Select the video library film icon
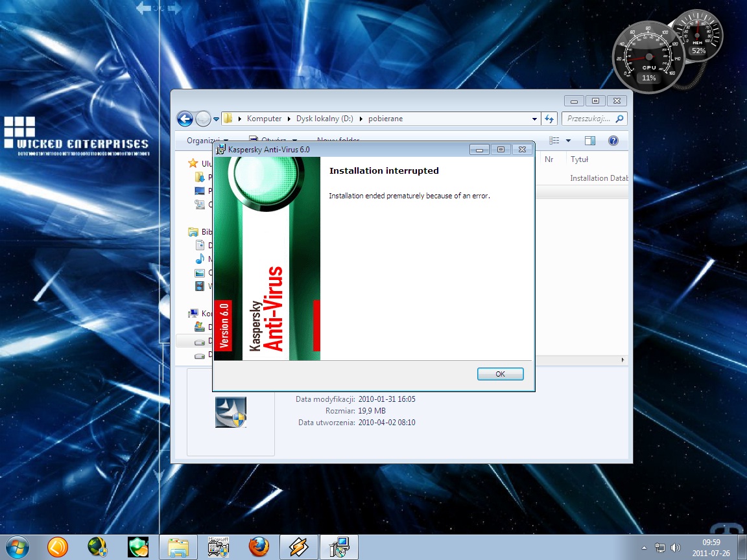The height and width of the screenshot is (560, 747). coord(200,286)
